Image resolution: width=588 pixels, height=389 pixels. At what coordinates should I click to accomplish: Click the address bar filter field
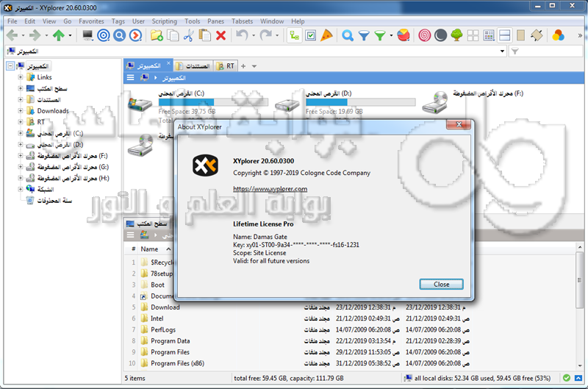click(545, 51)
